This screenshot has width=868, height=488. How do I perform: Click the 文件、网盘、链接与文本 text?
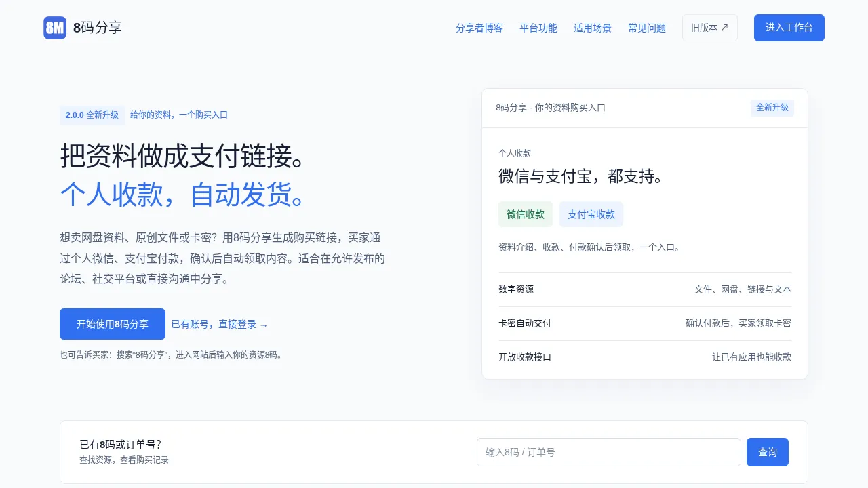pyautogui.click(x=743, y=289)
